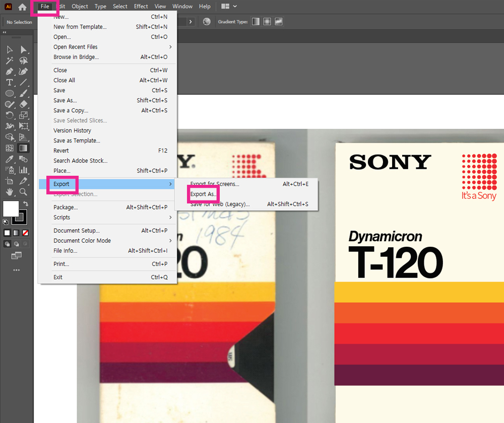This screenshot has width=504, height=423.
Task: Switch paint mode to Gradient
Action: tap(16, 233)
